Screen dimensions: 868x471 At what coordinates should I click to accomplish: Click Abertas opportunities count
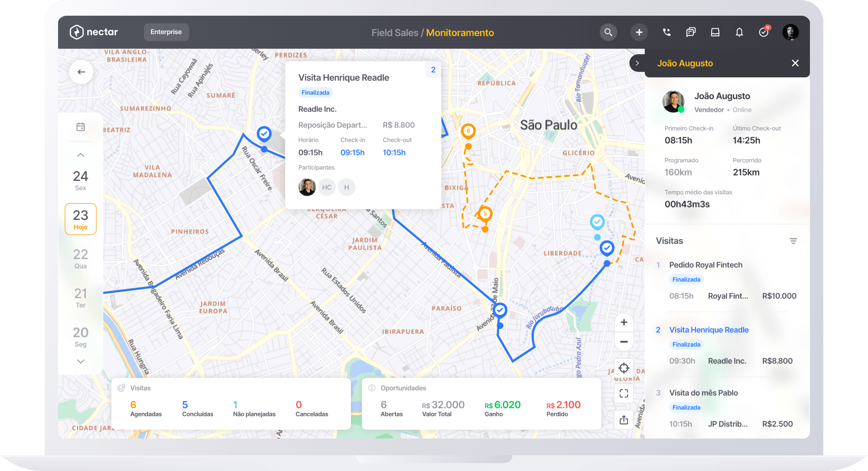coord(384,405)
